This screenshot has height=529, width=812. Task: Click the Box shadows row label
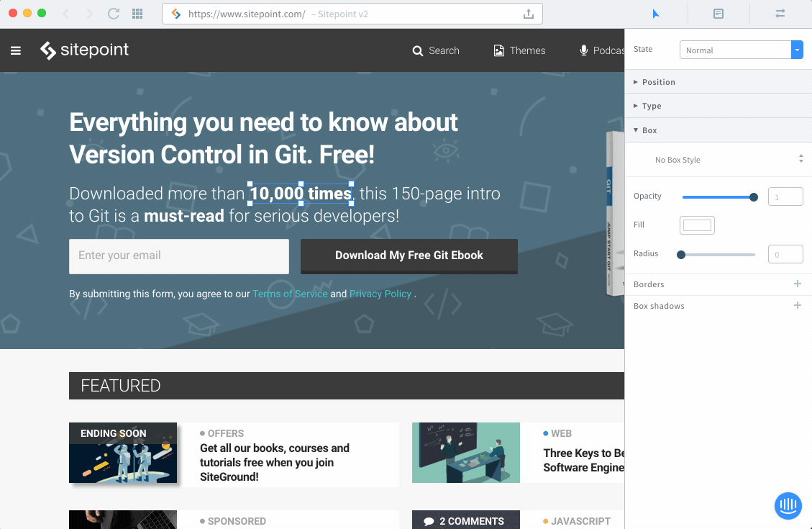coord(659,306)
